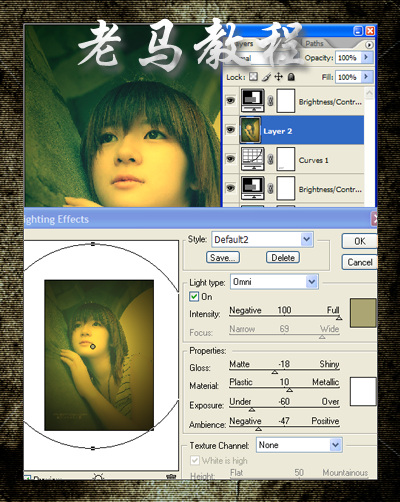Toggle lock transparent pixels icon
This screenshot has height=502, width=400.
[254, 77]
